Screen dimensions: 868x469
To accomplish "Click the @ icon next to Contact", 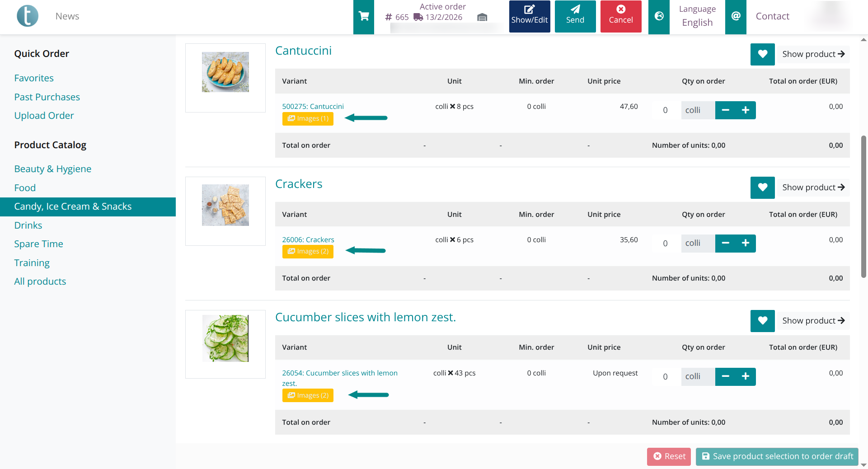I will 736,16.
